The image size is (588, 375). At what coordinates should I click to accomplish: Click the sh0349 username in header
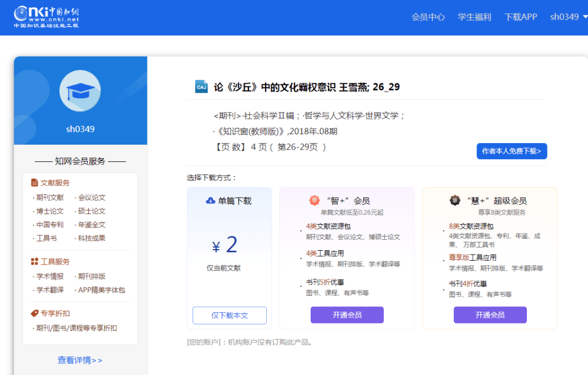[564, 17]
